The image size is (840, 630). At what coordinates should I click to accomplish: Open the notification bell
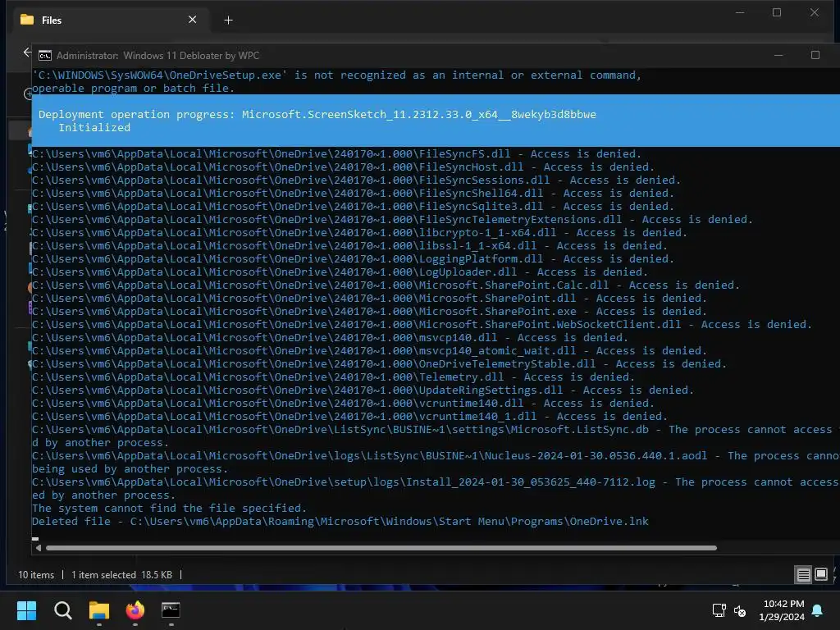(x=818, y=610)
